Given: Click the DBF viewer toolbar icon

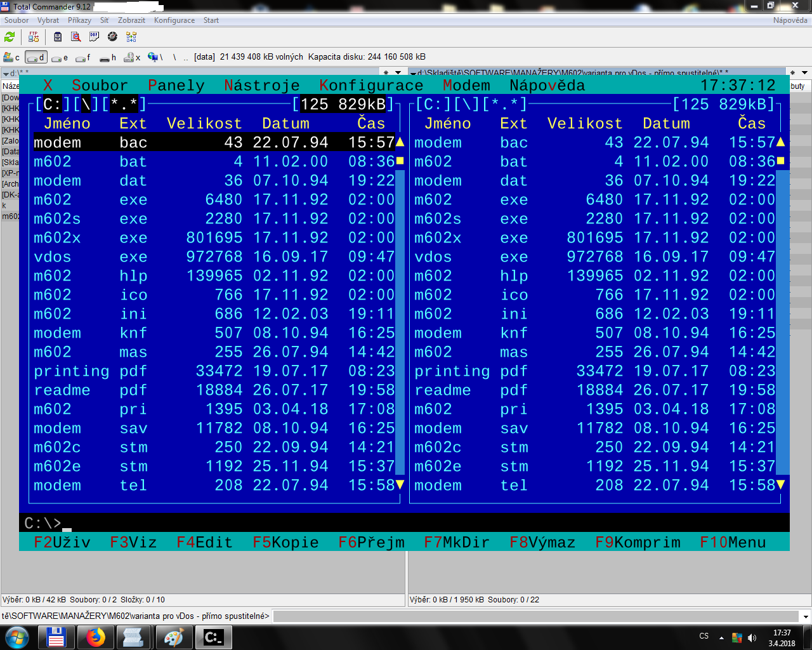Looking at the screenshot, I should point(95,37).
